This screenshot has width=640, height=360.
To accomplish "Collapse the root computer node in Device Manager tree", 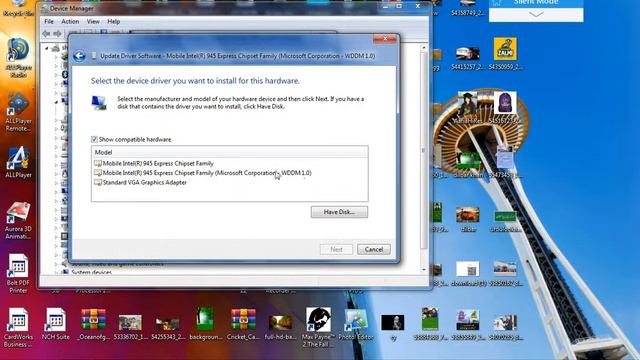I will pos(47,48).
